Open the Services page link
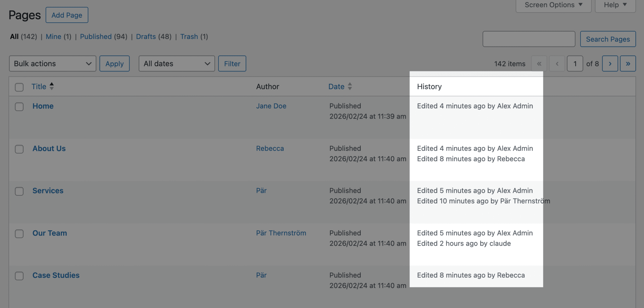Screen dimensions: 644x308 coord(48,191)
